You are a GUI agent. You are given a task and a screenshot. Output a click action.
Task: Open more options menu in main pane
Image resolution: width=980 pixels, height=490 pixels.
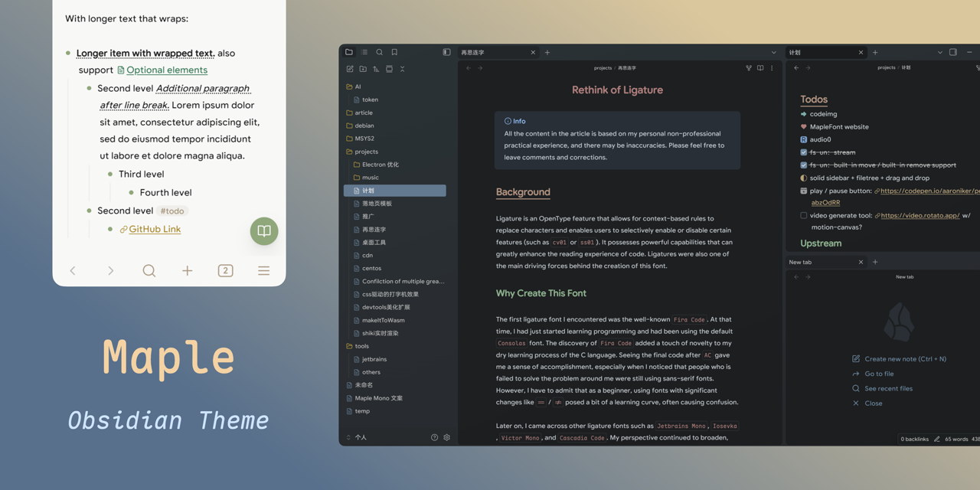tap(772, 68)
